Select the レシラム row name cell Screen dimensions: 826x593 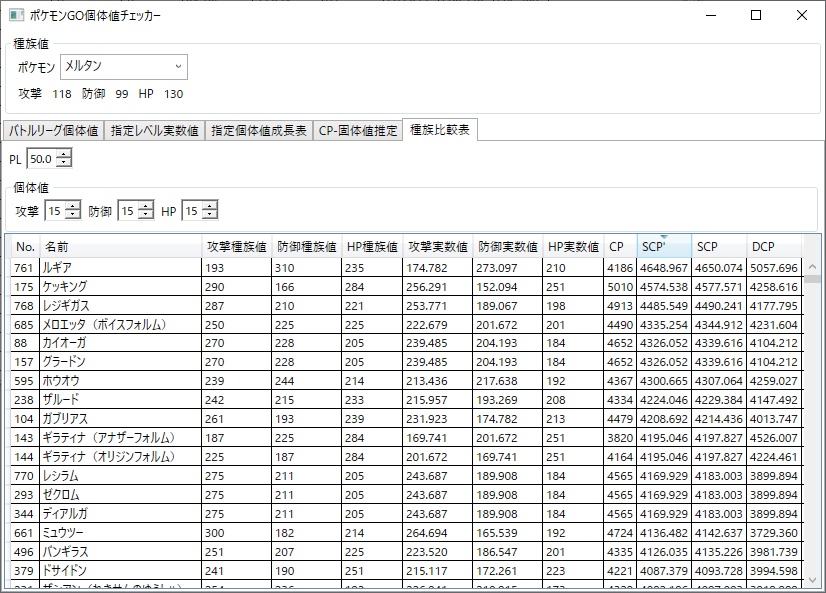121,476
